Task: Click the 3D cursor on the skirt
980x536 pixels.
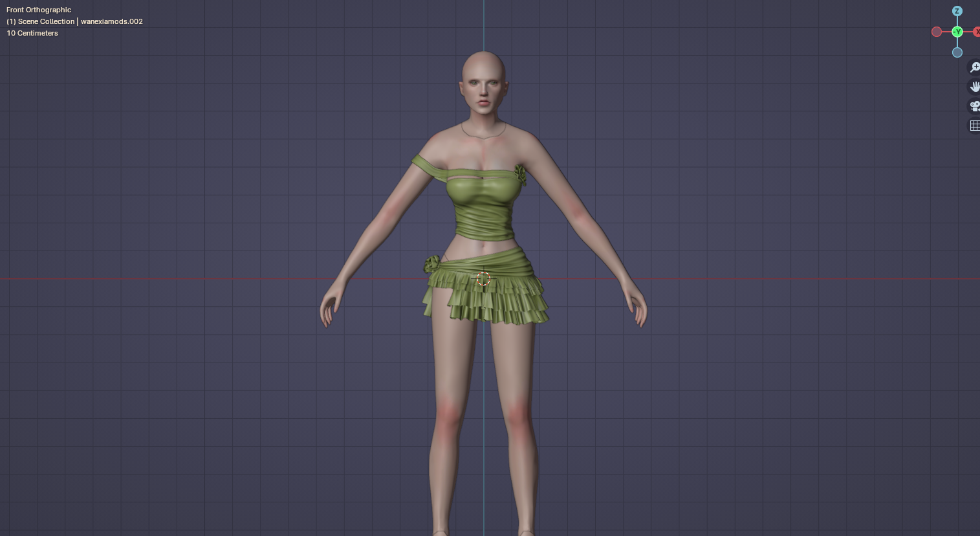Action: (x=483, y=279)
